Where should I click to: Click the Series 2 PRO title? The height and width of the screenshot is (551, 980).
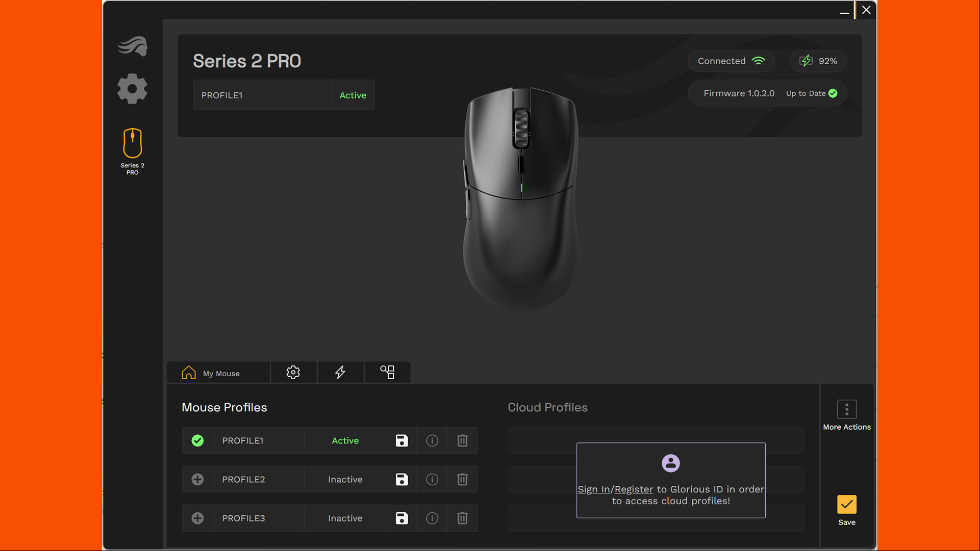tap(247, 61)
